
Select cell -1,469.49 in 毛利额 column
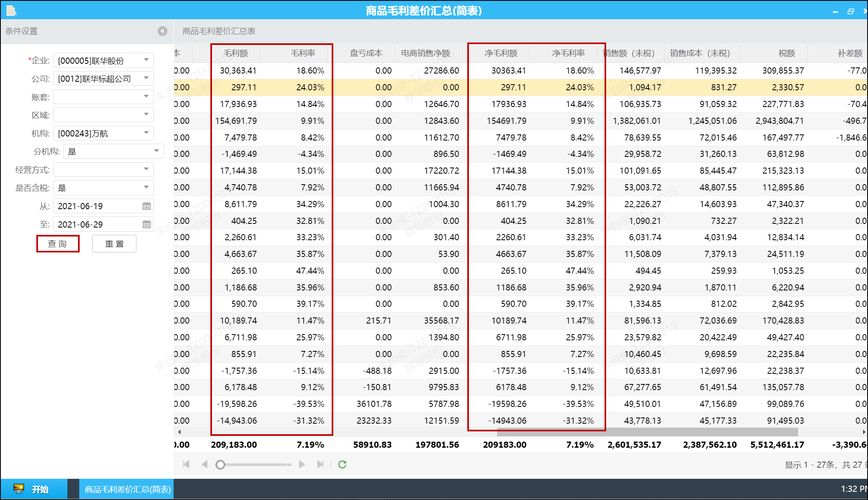tap(239, 154)
